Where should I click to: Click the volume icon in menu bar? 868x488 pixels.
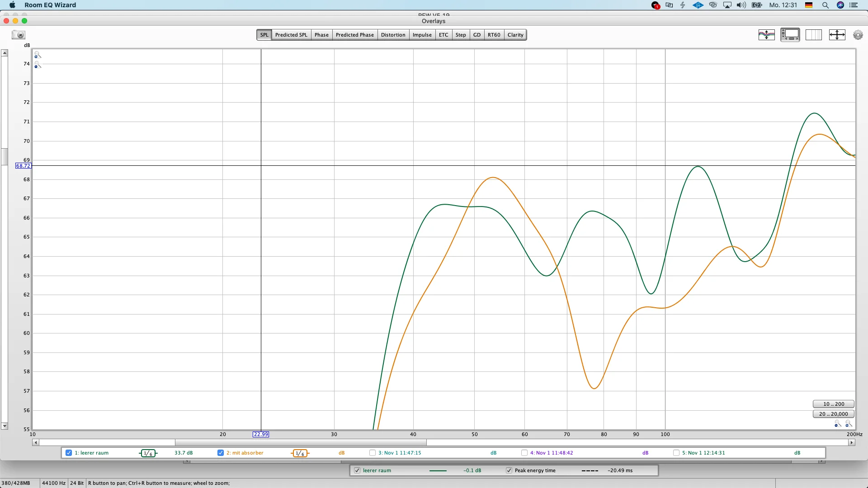(741, 5)
